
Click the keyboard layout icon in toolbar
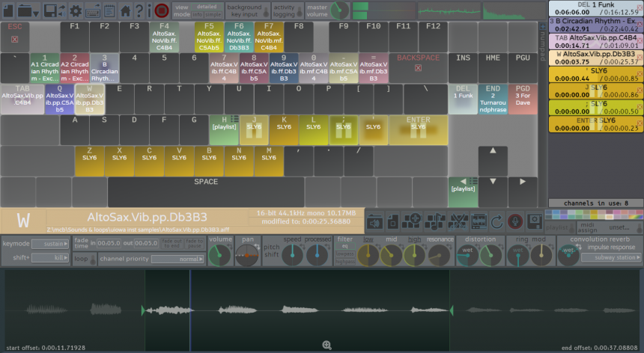pyautogui.click(x=93, y=11)
